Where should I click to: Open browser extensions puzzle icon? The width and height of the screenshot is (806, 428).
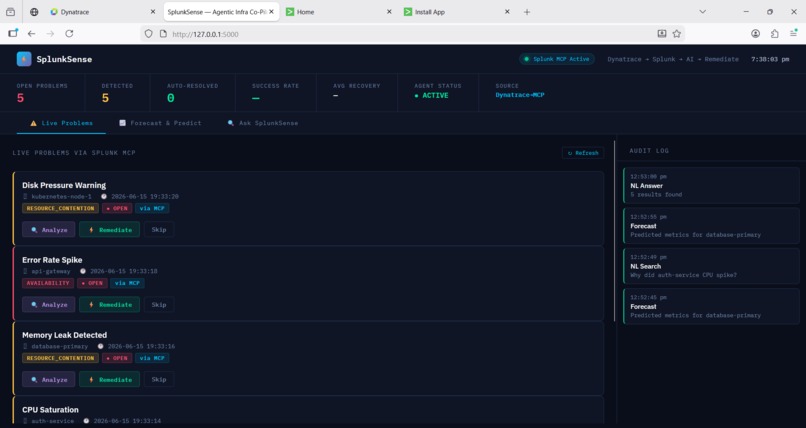coord(775,33)
